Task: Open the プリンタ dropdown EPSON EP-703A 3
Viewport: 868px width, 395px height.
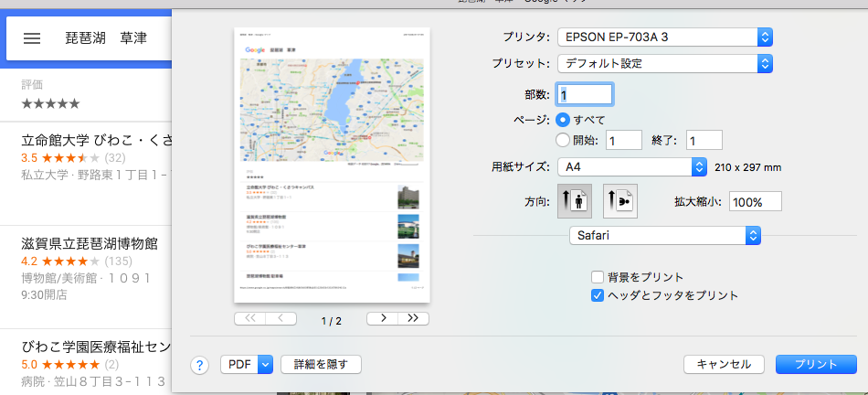Action: pyautogui.click(x=665, y=37)
